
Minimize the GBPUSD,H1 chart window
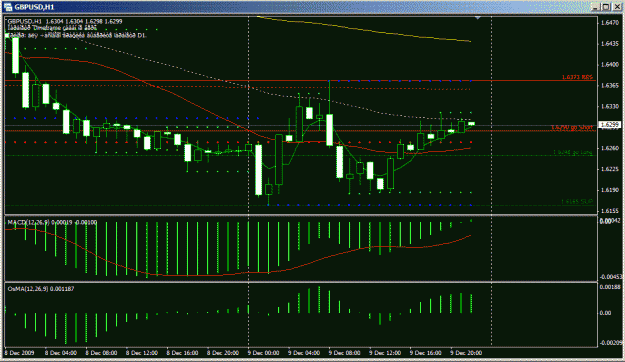pyautogui.click(x=596, y=7)
